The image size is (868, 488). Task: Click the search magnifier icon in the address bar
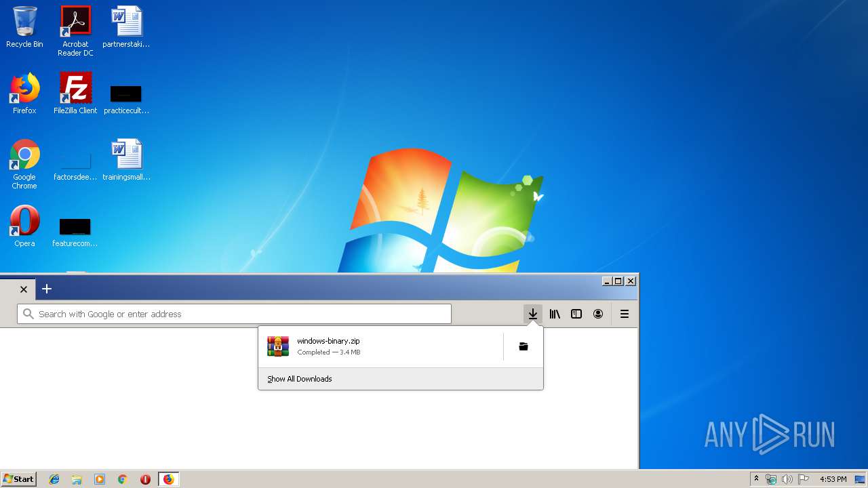pyautogui.click(x=28, y=314)
